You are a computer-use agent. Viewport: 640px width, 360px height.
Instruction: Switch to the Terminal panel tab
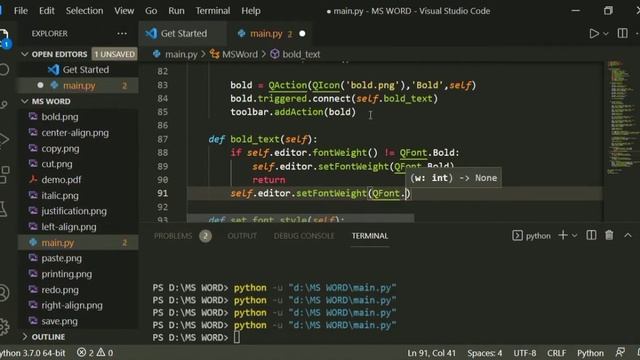coord(370,236)
